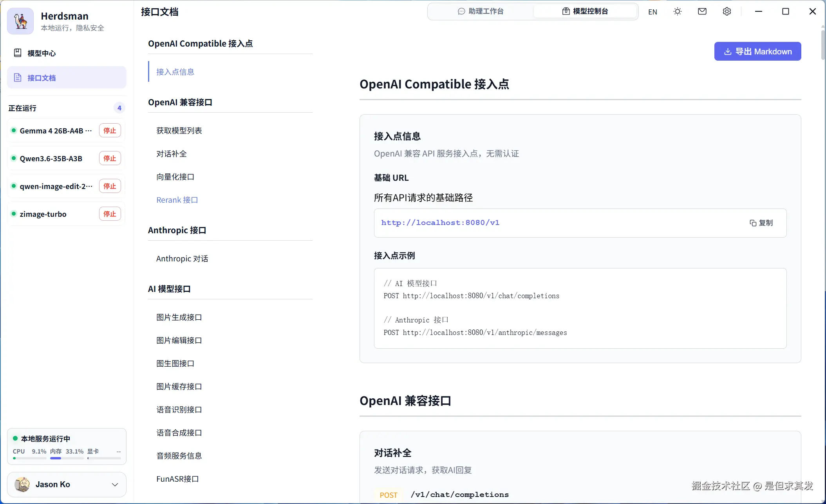
Task: Click the http://localhost:8080/v1 base URL
Action: pos(440,223)
